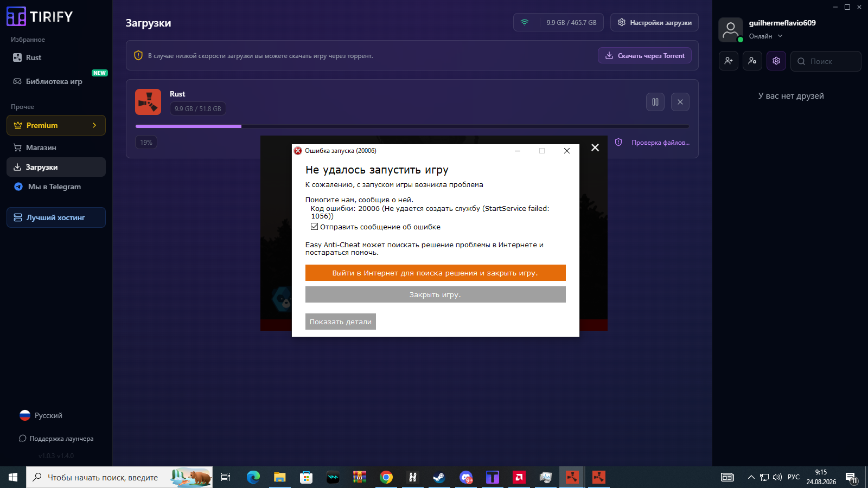
Task: Select the Загрузки sidebar item
Action: (56, 167)
